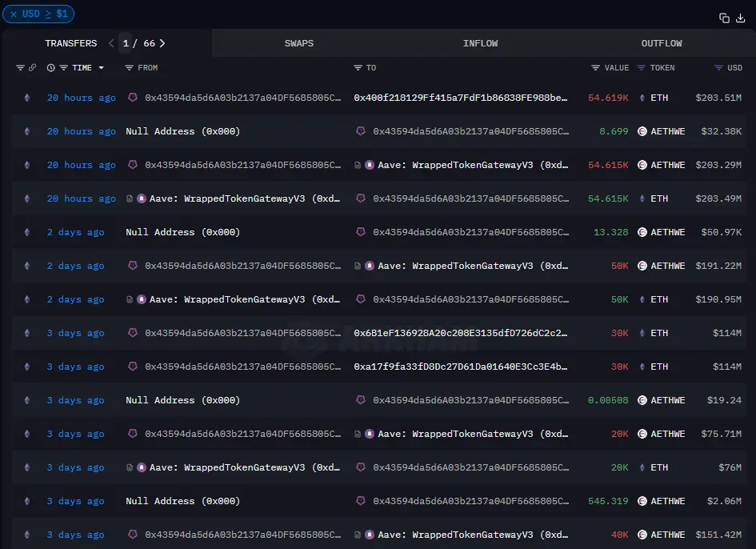Open the USD column filter
Screen dimensions: 756x549
click(x=718, y=68)
